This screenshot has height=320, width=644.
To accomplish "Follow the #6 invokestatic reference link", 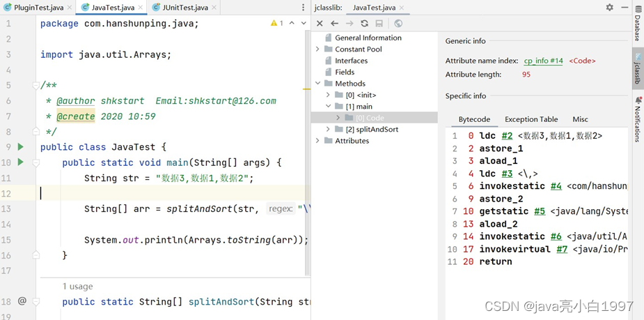I will (x=556, y=236).
